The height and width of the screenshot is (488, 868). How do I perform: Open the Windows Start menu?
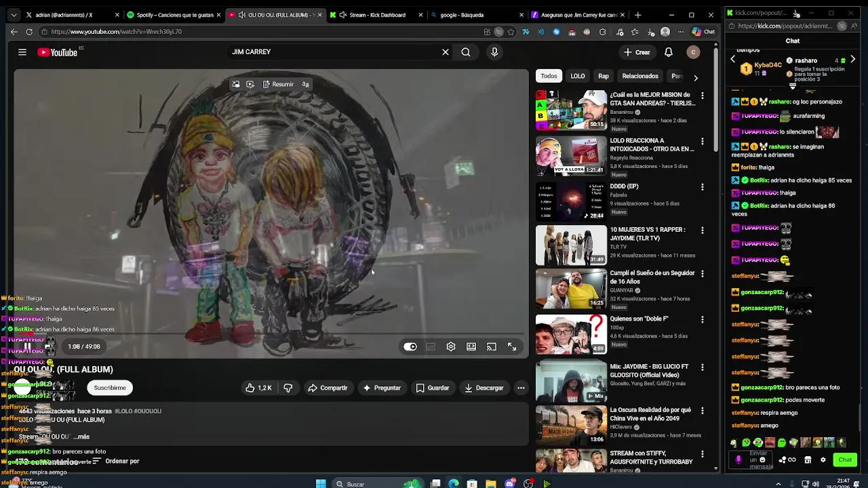point(321,483)
